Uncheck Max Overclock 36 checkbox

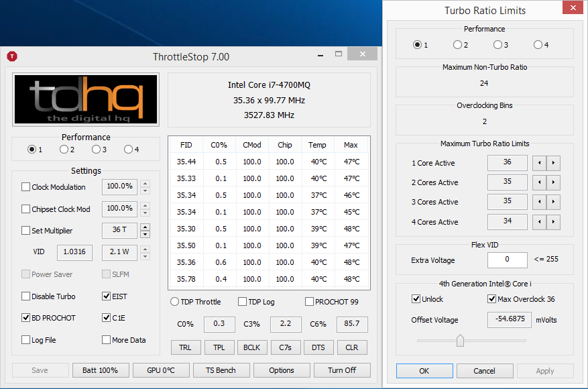[491, 298]
